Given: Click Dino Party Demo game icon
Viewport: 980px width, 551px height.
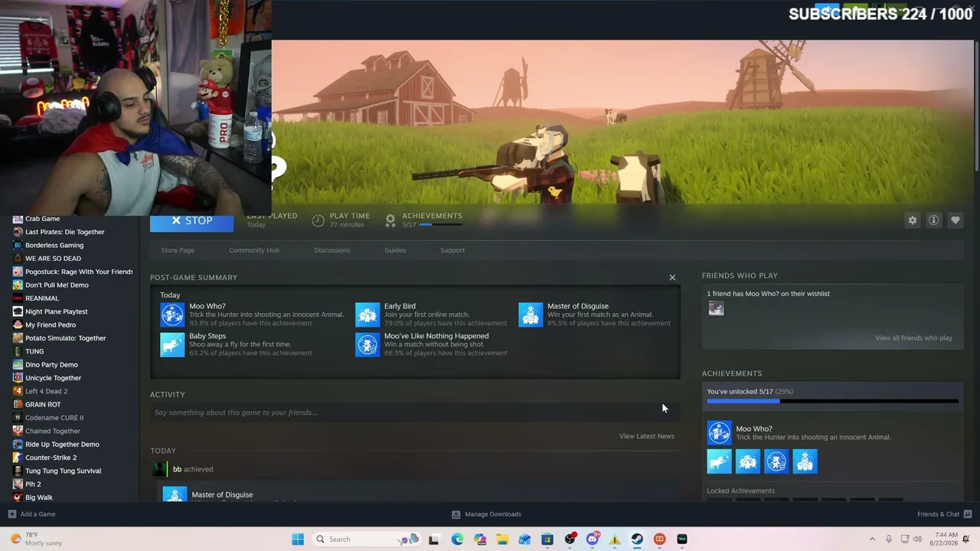Looking at the screenshot, I should pos(18,364).
